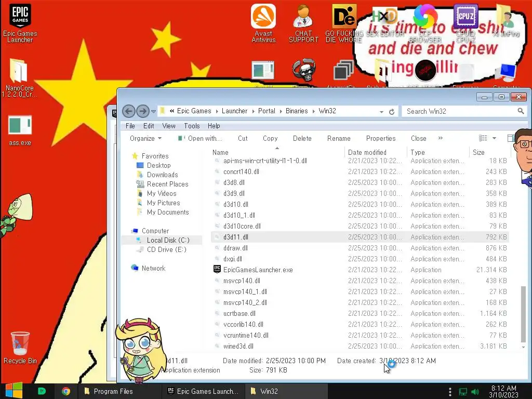The image size is (532, 399).
Task: Open the Tools menu
Action: [192, 126]
